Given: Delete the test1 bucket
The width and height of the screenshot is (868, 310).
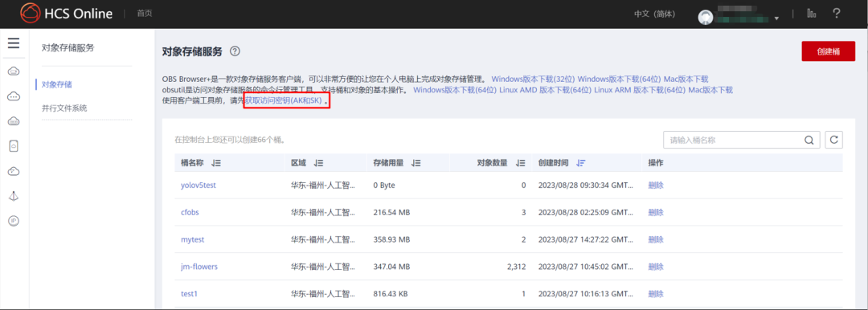Looking at the screenshot, I should pos(656,294).
